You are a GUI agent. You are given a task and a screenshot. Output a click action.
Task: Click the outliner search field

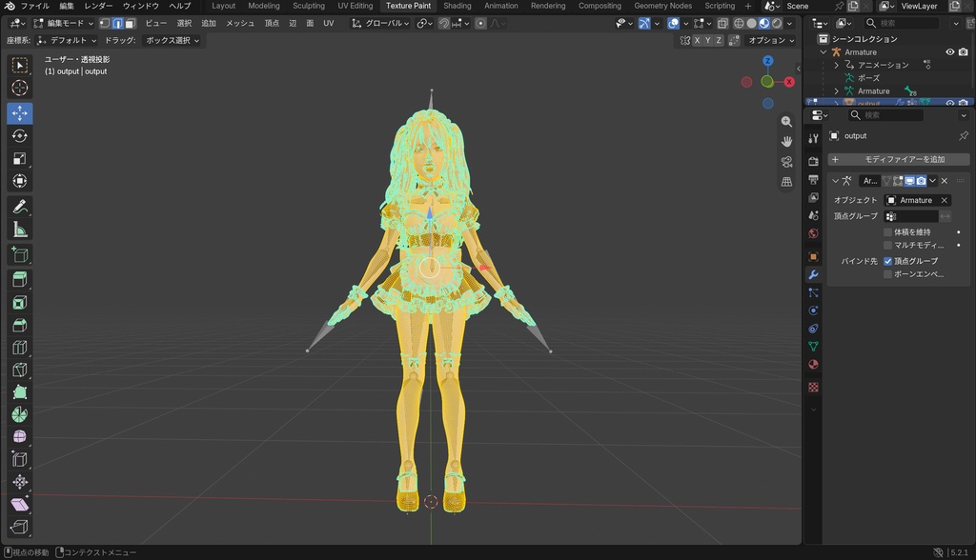click(x=902, y=23)
